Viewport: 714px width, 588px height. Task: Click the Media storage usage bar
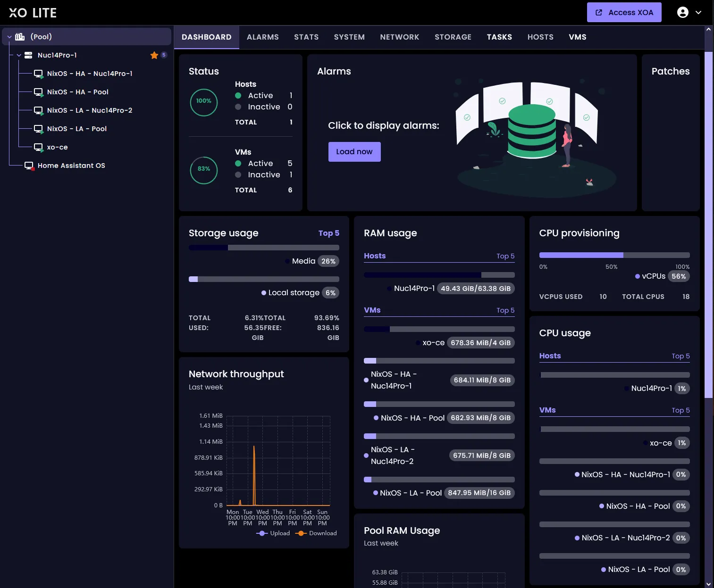point(264,248)
